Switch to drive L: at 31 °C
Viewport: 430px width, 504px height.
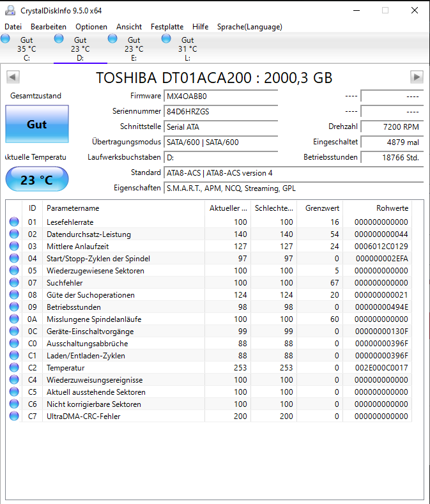pos(188,49)
